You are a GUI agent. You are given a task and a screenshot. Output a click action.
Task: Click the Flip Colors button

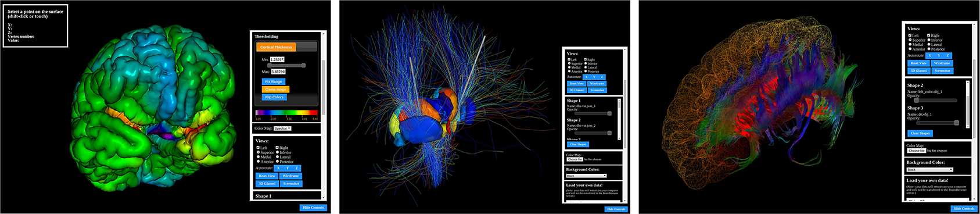[274, 97]
